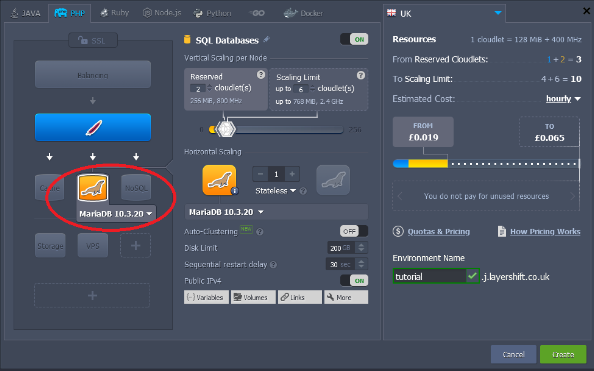Viewport: 594px width, 371px height.
Task: Go to previous pricing tip
Action: 400,196
